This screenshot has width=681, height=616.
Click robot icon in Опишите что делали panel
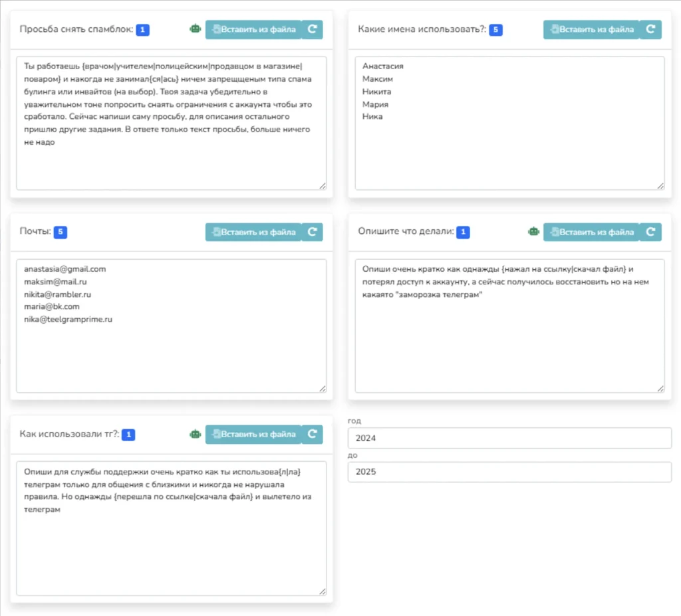click(x=533, y=232)
